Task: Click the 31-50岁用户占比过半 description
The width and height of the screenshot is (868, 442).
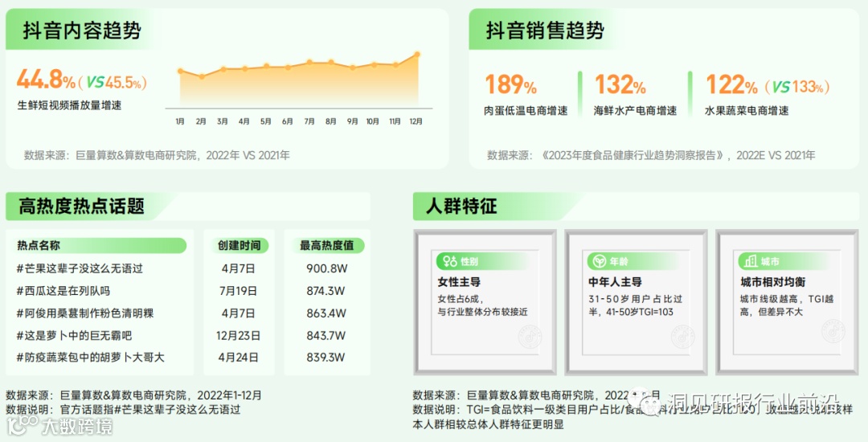Action: (636, 305)
